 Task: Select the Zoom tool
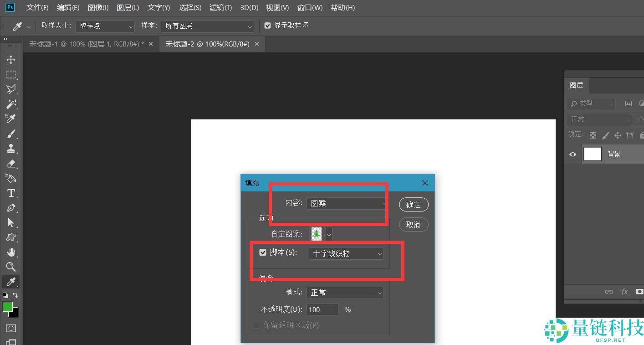point(11,267)
